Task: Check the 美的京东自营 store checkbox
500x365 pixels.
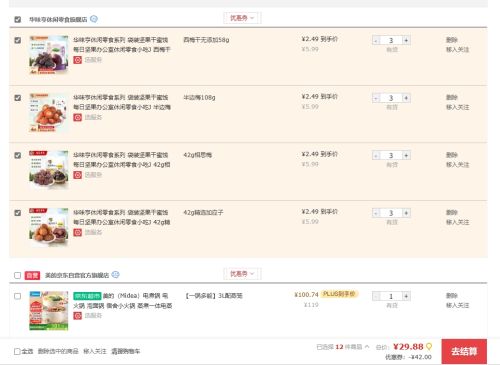Action: (18, 275)
